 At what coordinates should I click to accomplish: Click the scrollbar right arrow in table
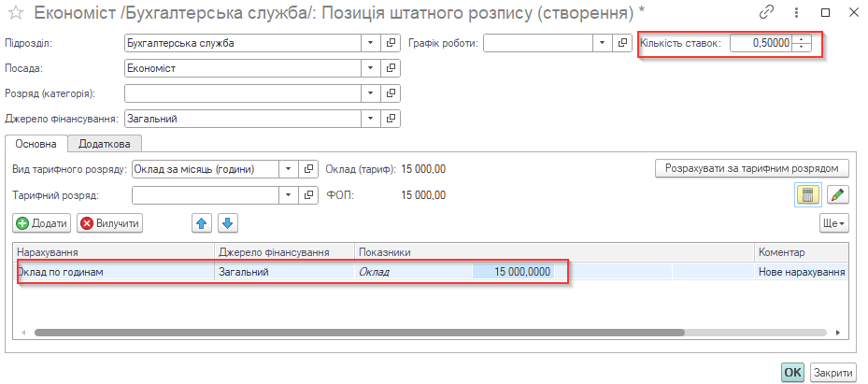(838, 334)
